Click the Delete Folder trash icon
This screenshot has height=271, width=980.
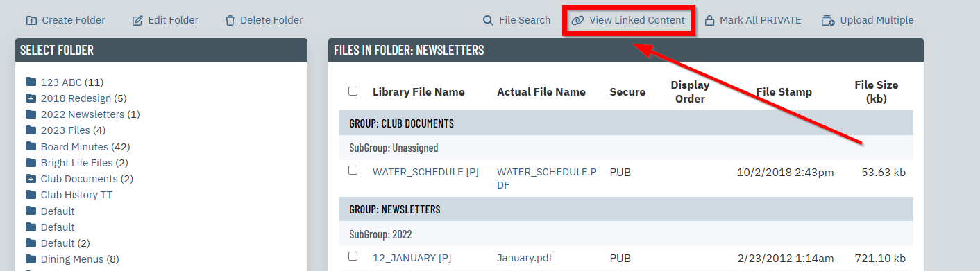click(230, 20)
